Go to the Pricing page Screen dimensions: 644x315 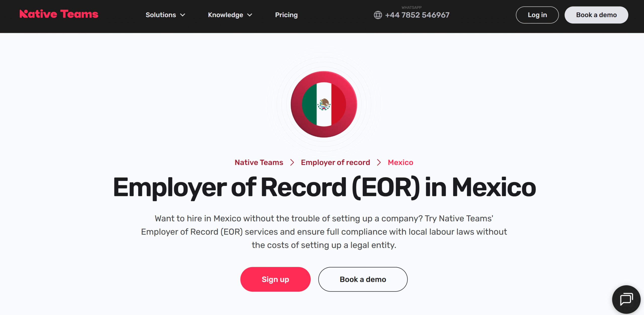click(286, 15)
